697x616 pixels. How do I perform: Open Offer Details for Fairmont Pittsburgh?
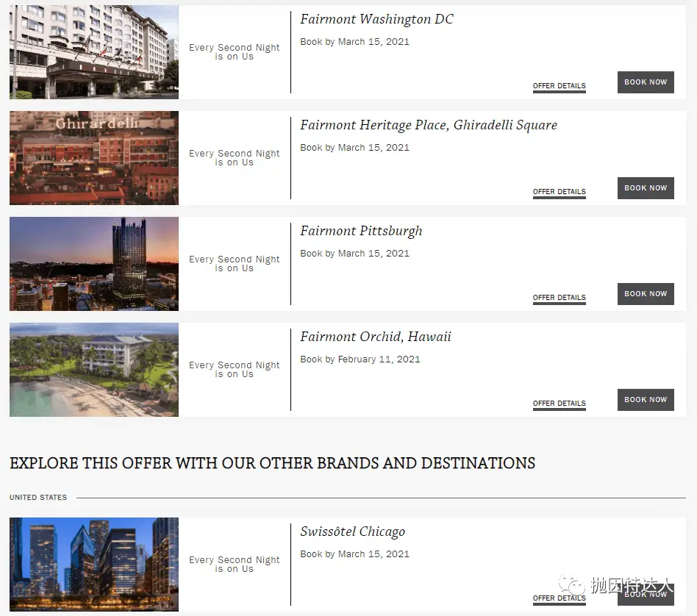(x=560, y=297)
